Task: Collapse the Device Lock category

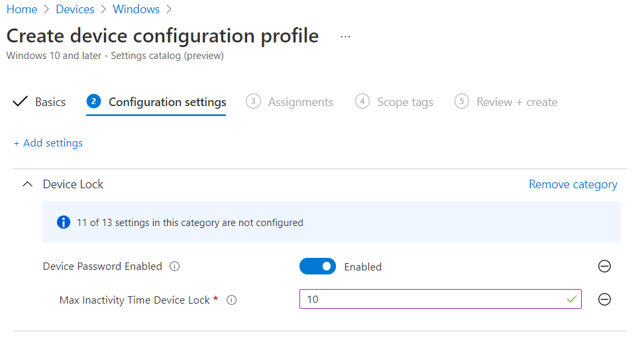Action: click(27, 184)
